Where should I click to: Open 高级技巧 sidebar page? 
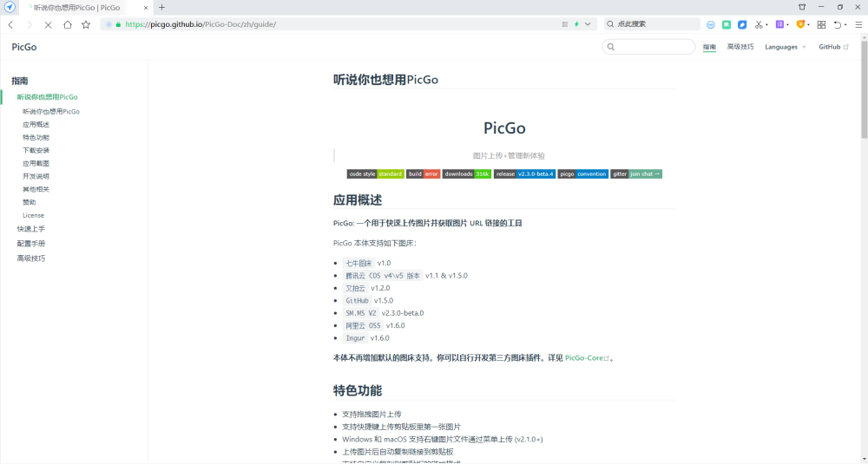[x=31, y=258]
